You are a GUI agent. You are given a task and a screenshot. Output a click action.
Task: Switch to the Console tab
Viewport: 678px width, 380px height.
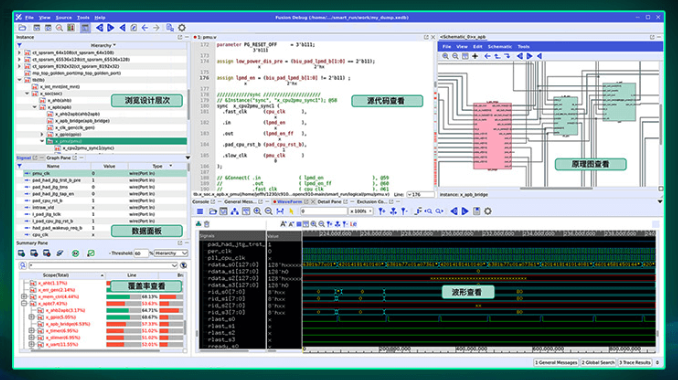pyautogui.click(x=200, y=202)
